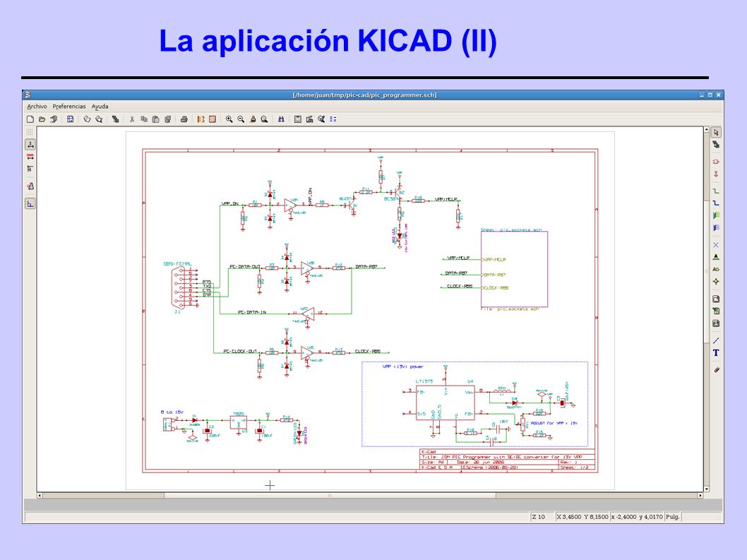Image resolution: width=747 pixels, height=560 pixels.
Task: Click the Open schematic folder icon
Action: (42, 119)
